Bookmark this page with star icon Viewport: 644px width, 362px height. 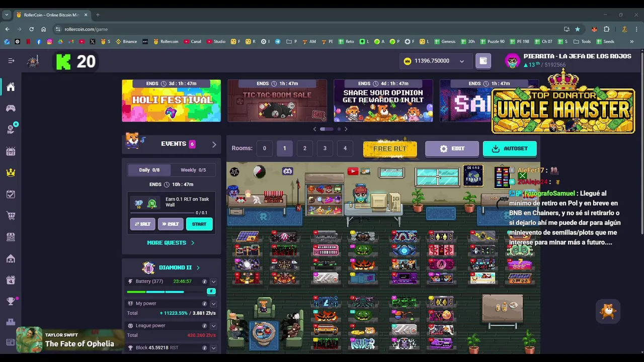click(578, 29)
